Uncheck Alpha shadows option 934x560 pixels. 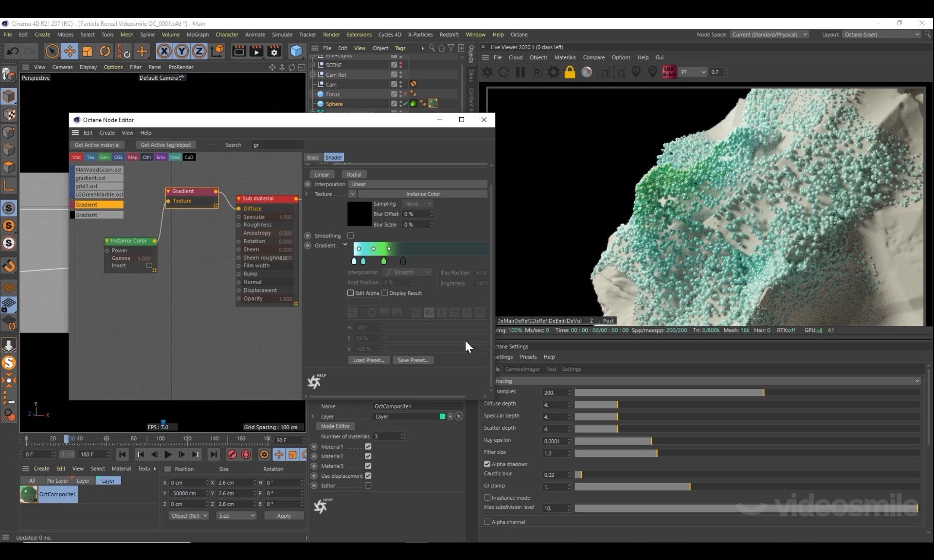coord(487,464)
